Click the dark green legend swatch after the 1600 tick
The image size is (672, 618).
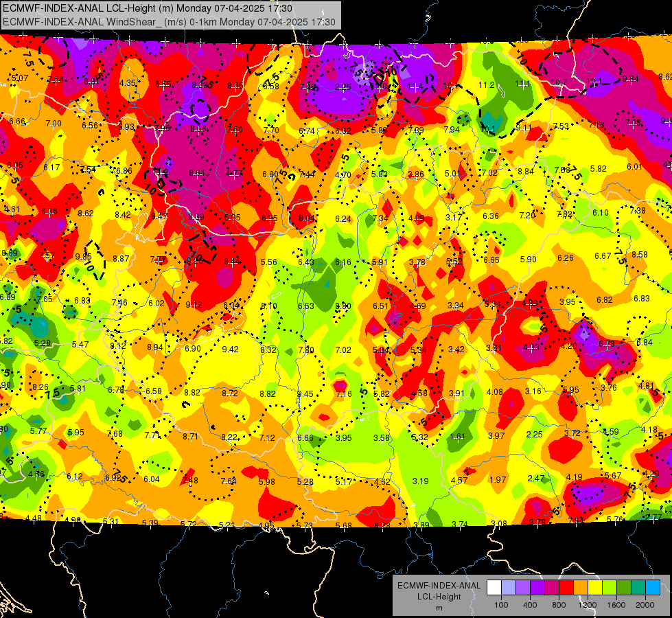623,588
